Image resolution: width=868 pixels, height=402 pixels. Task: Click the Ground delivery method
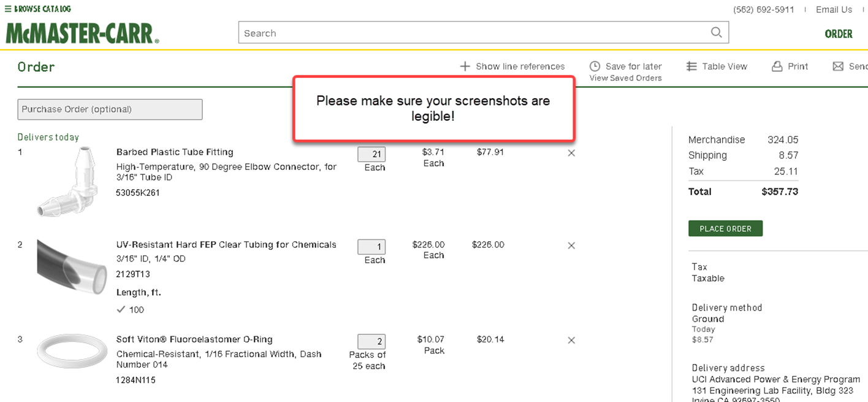[x=708, y=319]
